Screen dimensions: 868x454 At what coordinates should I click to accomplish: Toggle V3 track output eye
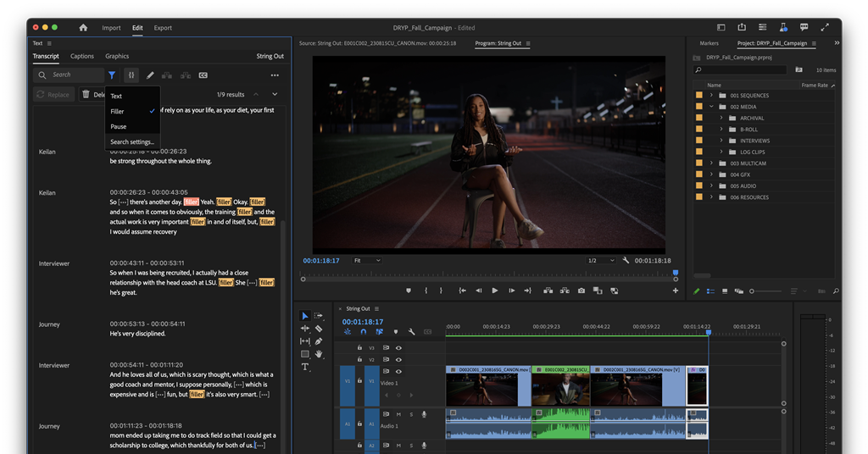[x=398, y=348]
